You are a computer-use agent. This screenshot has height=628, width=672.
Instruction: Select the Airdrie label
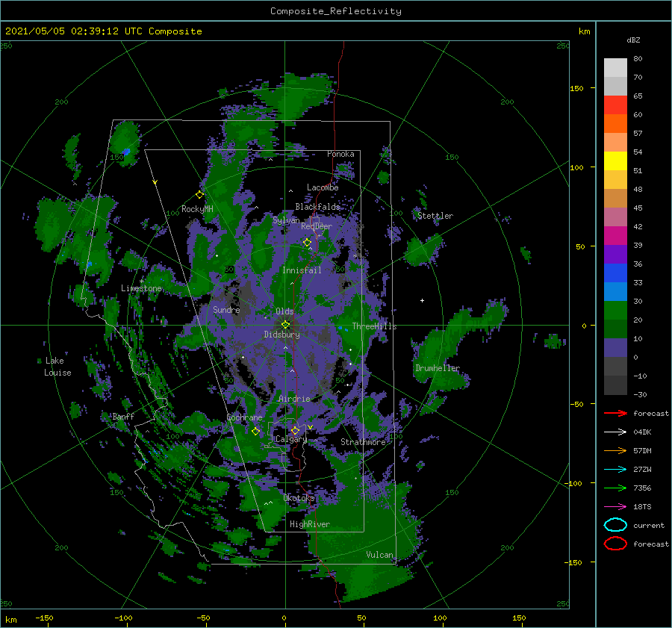tap(294, 399)
